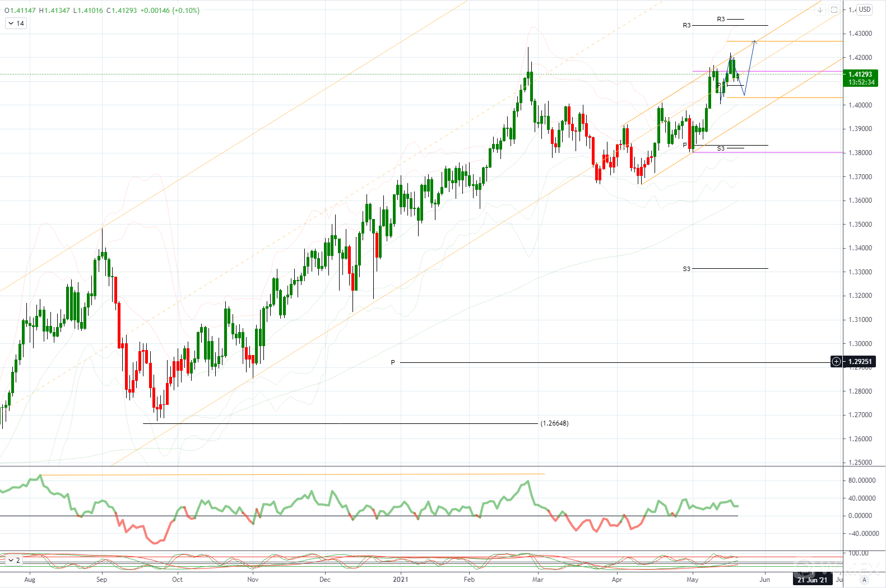Screen dimensions: 886x588
Task: Open the USD currency selector
Action: click(865, 10)
